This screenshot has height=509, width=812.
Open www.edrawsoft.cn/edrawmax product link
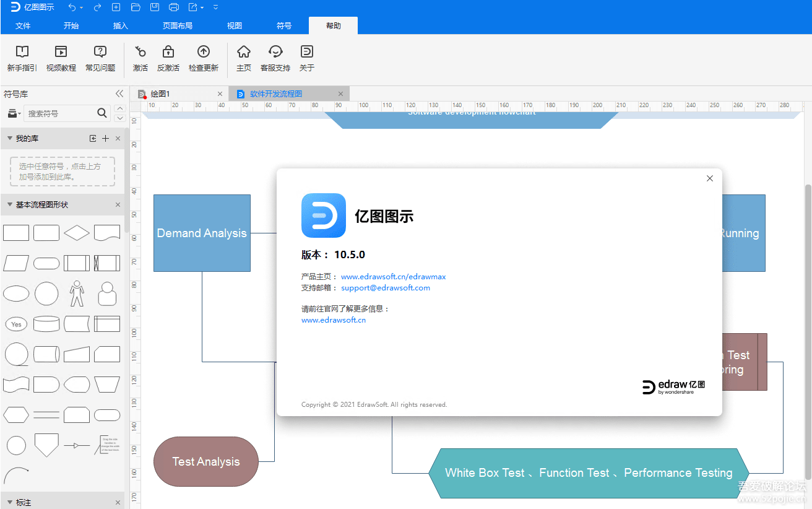pos(393,277)
